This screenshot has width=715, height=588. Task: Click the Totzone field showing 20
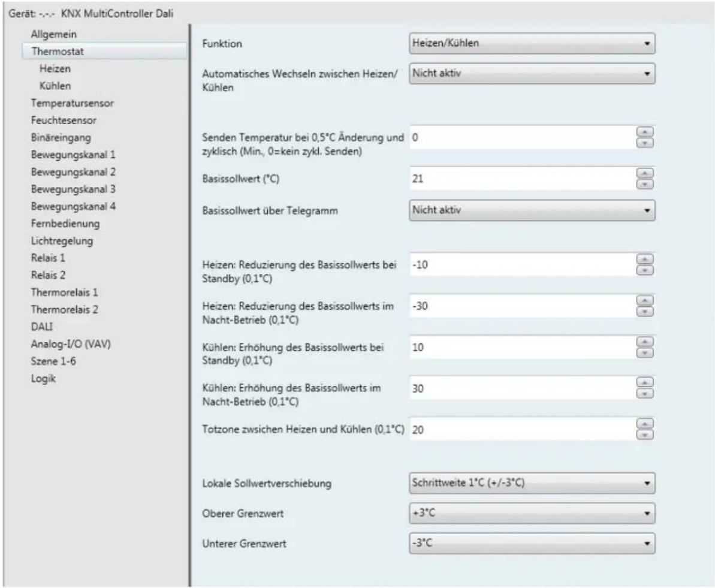pyautogui.click(x=523, y=429)
